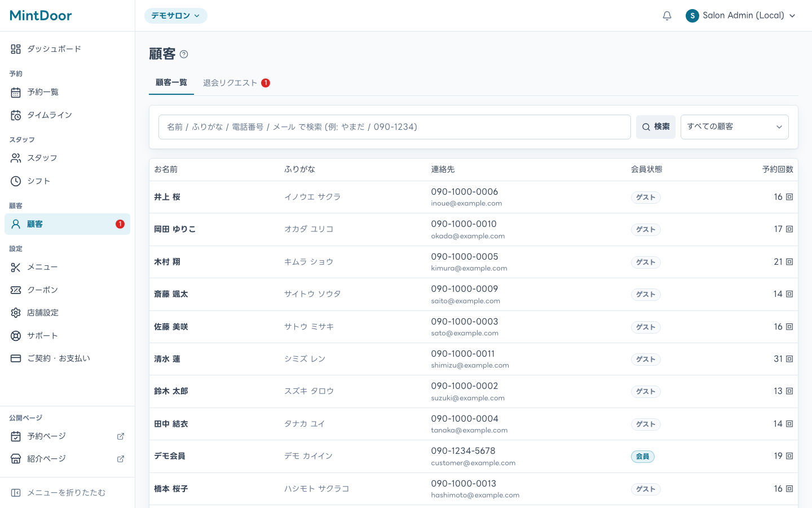Image resolution: width=812 pixels, height=508 pixels.
Task: Click email shimizu@example.com
Action: (x=470, y=366)
